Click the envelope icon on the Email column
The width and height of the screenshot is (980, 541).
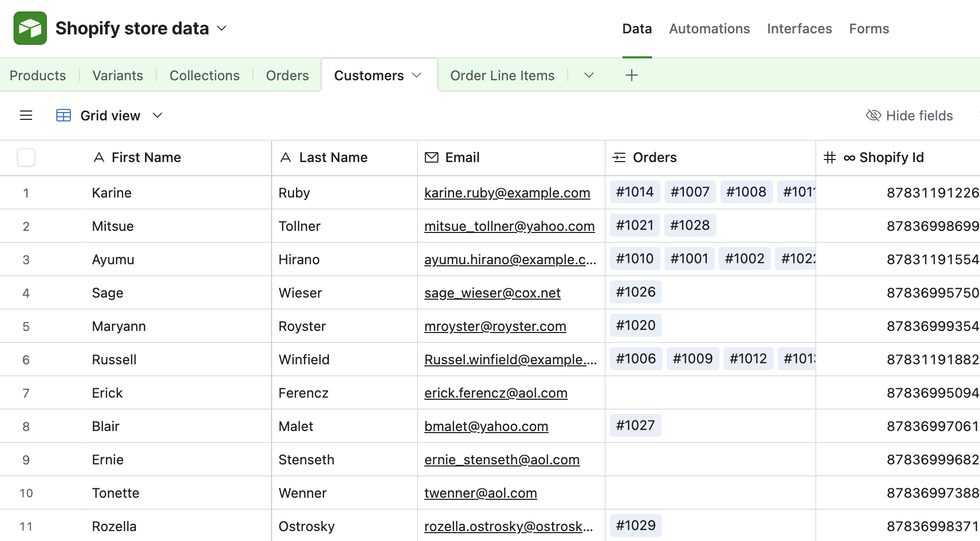(432, 157)
